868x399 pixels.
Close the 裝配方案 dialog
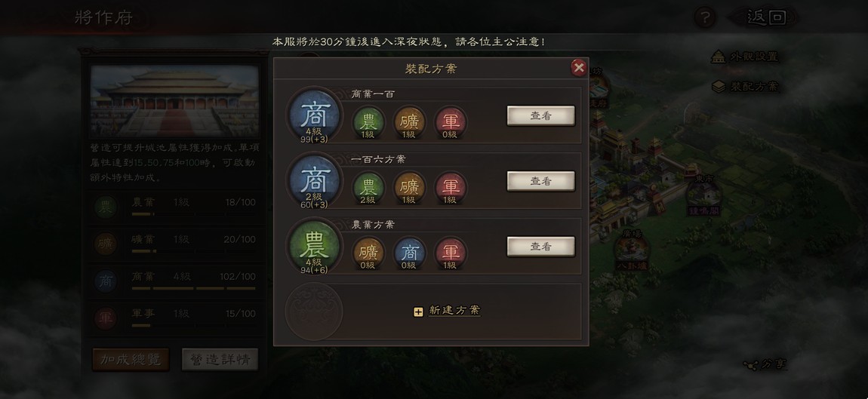(x=579, y=68)
